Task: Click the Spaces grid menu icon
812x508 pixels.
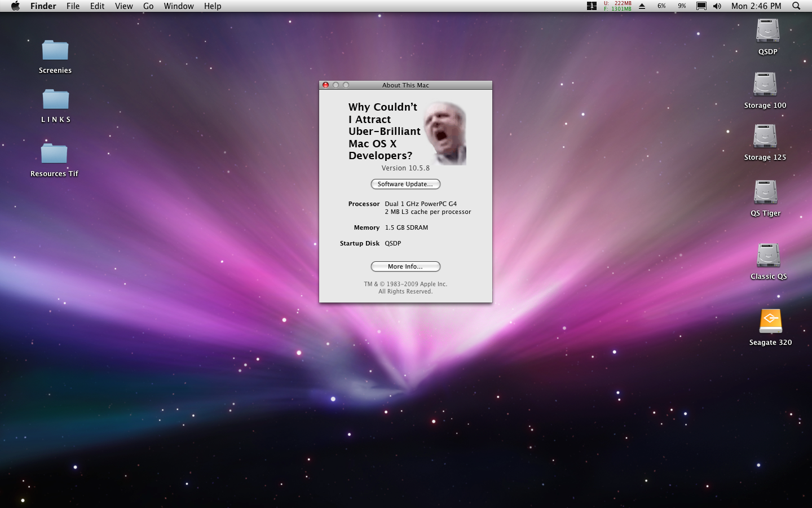Action: 592,6
